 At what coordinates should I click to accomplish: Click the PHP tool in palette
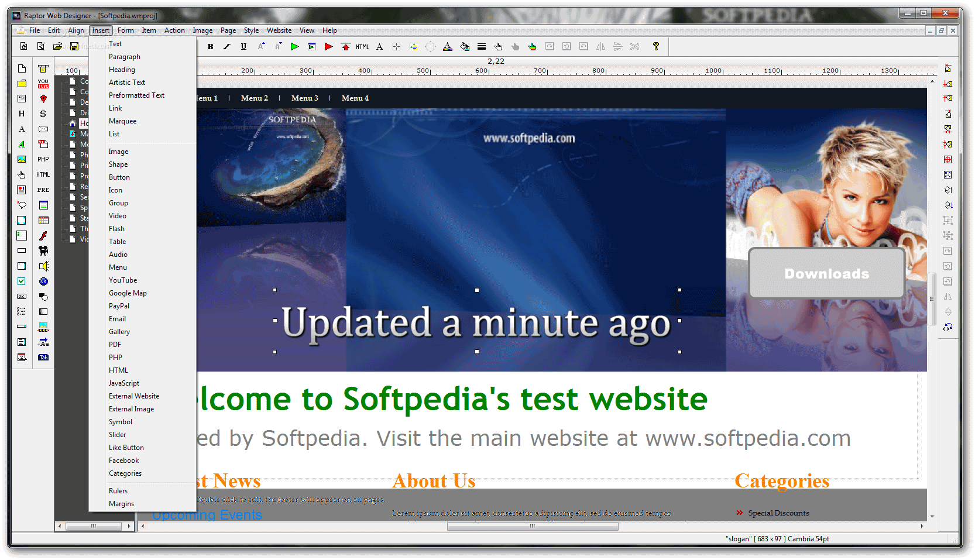(x=43, y=159)
